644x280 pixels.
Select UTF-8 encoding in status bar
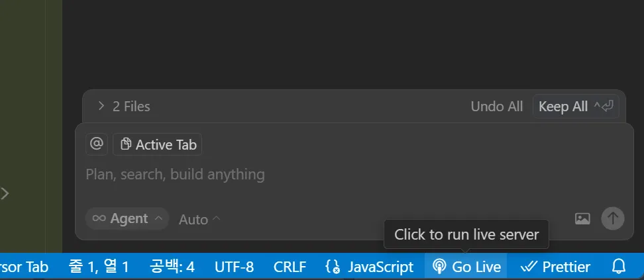pos(234,267)
